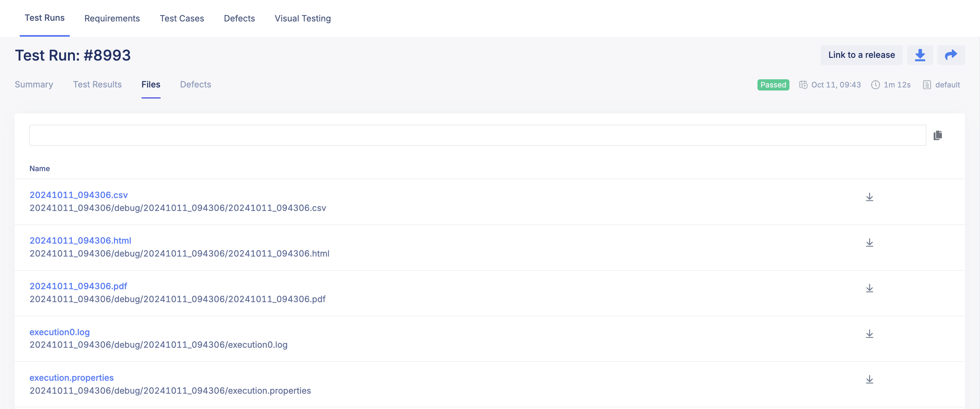Open the execution0.log file link

pos(60,332)
